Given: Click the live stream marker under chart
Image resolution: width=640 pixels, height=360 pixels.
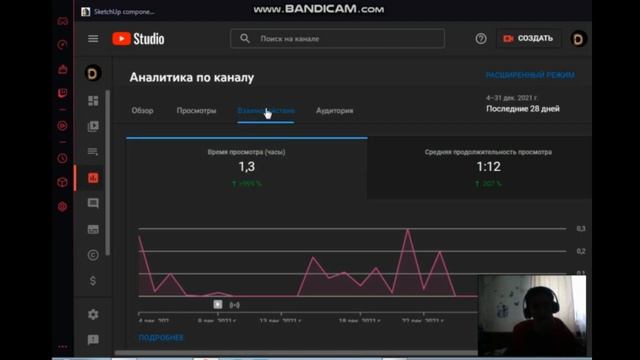Looking at the screenshot, I should 234,305.
